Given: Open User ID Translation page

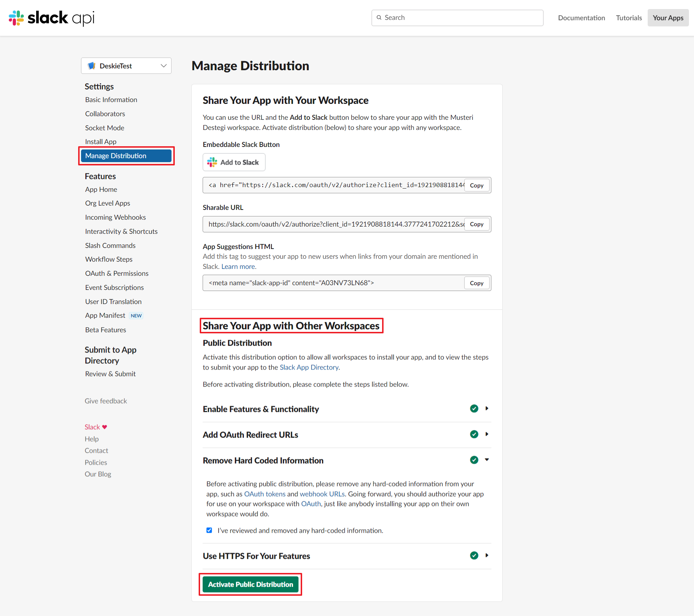Looking at the screenshot, I should [113, 301].
